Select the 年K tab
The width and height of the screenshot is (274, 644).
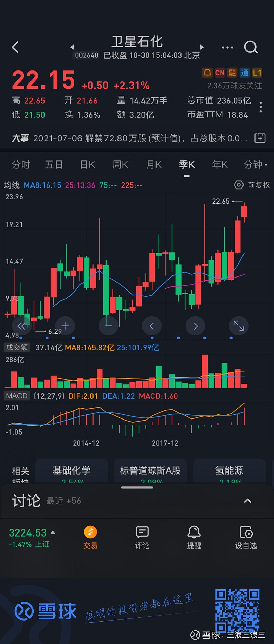click(220, 165)
